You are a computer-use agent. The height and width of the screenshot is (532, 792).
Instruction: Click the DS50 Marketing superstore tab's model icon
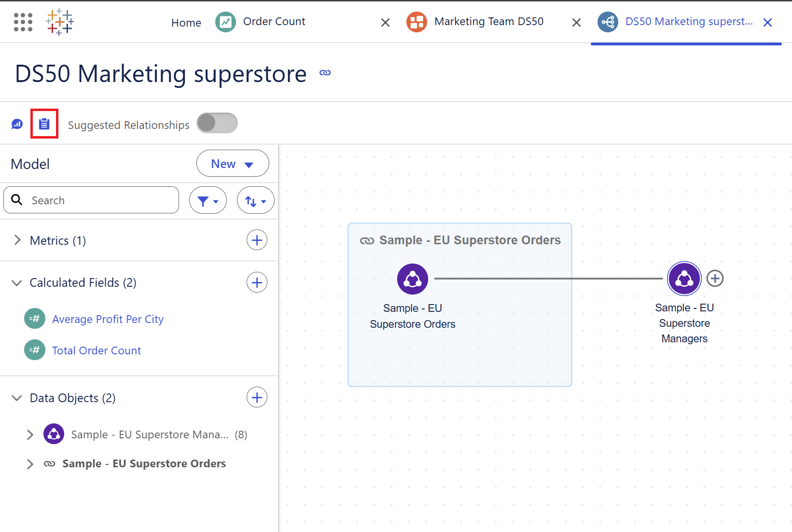click(608, 22)
